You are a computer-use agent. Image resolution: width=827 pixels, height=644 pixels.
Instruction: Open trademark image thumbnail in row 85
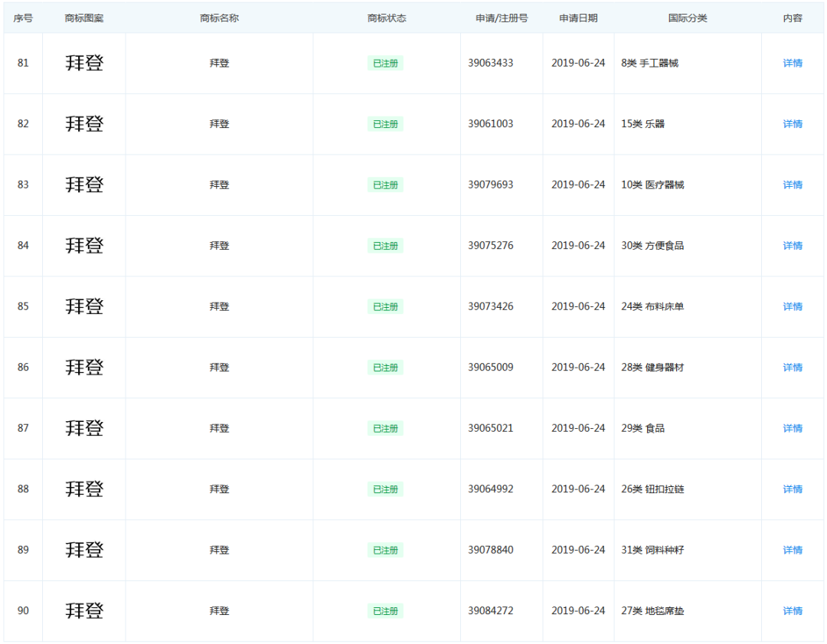[x=84, y=306]
